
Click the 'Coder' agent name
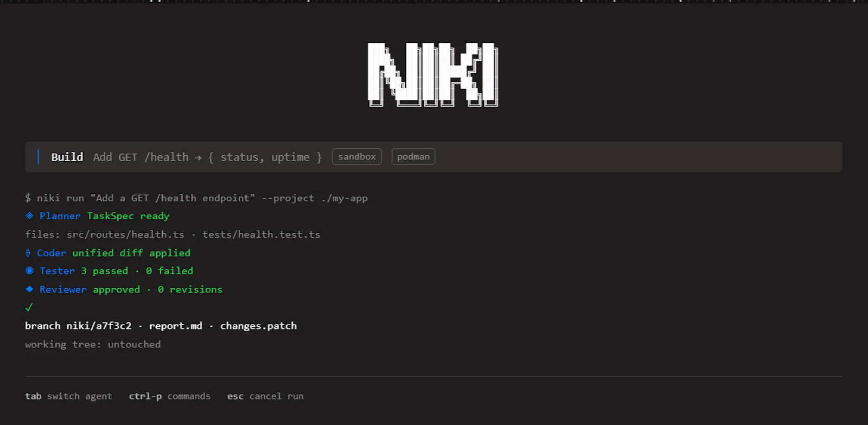(x=52, y=253)
